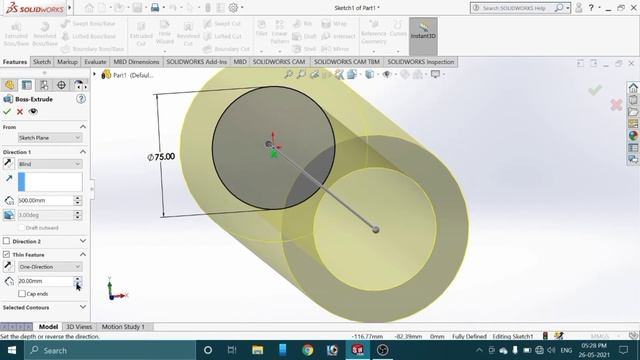
Task: Cancel Boss-Extrude with the red X in the panel
Action: [20, 111]
